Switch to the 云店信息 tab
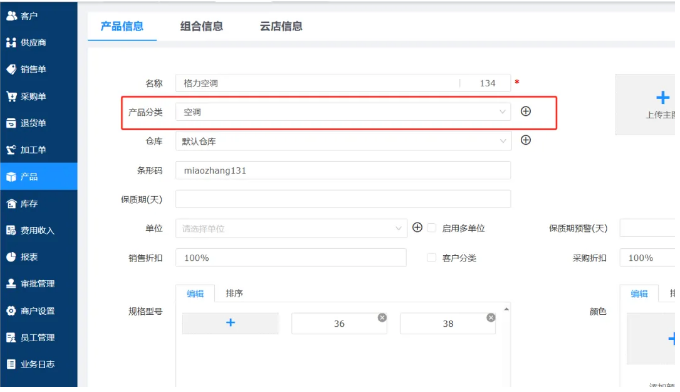This screenshot has width=680, height=392. (x=281, y=26)
